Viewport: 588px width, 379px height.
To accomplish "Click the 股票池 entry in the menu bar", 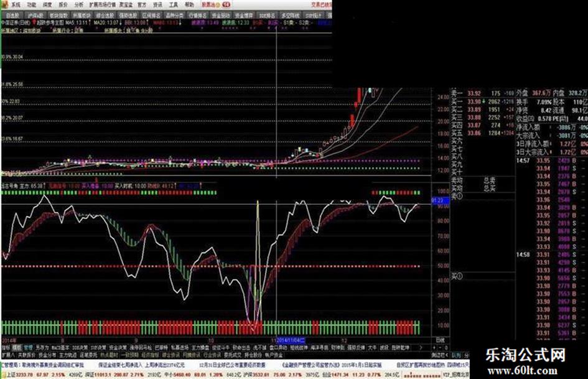I will (210, 5).
